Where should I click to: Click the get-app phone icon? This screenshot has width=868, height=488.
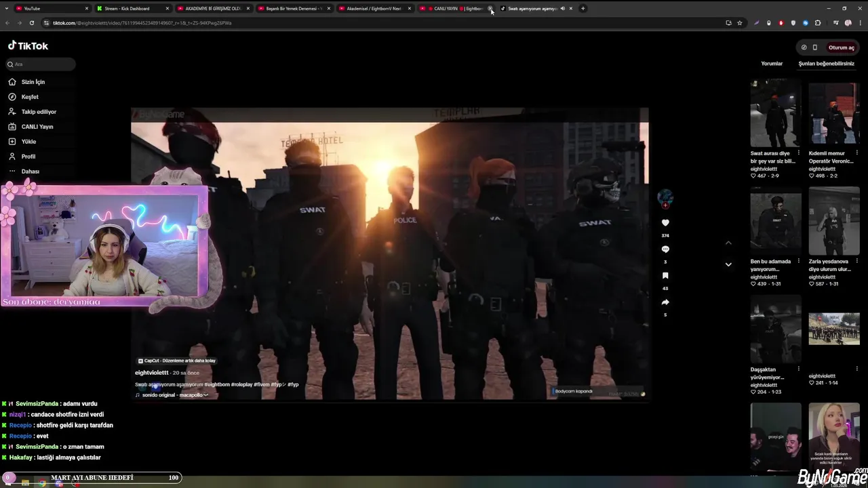[x=814, y=47]
